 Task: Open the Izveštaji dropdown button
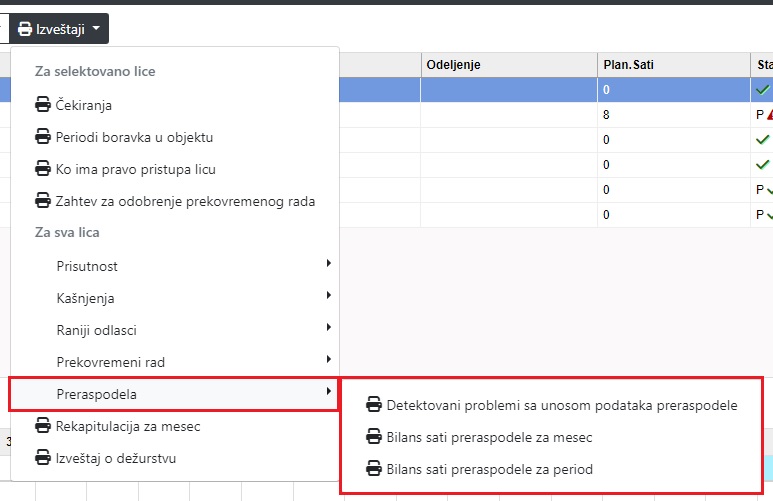click(x=60, y=29)
